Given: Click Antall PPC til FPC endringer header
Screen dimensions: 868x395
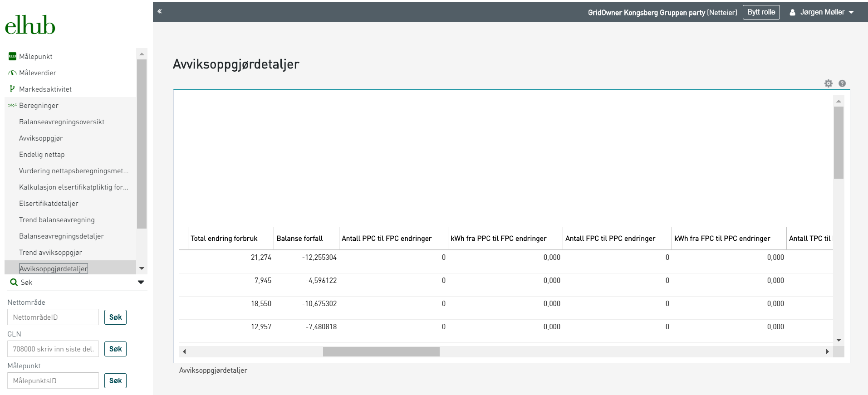Looking at the screenshot, I should click(393, 238).
